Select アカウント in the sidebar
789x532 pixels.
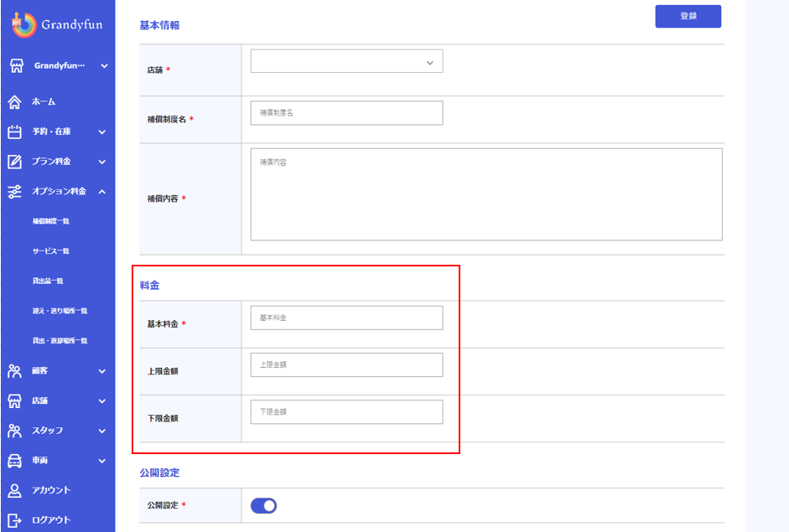(51, 490)
